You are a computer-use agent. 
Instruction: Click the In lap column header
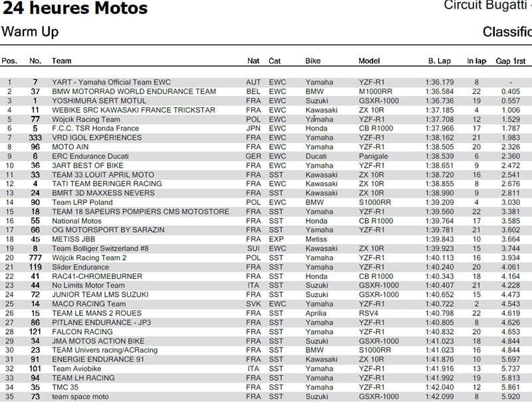tap(476, 61)
